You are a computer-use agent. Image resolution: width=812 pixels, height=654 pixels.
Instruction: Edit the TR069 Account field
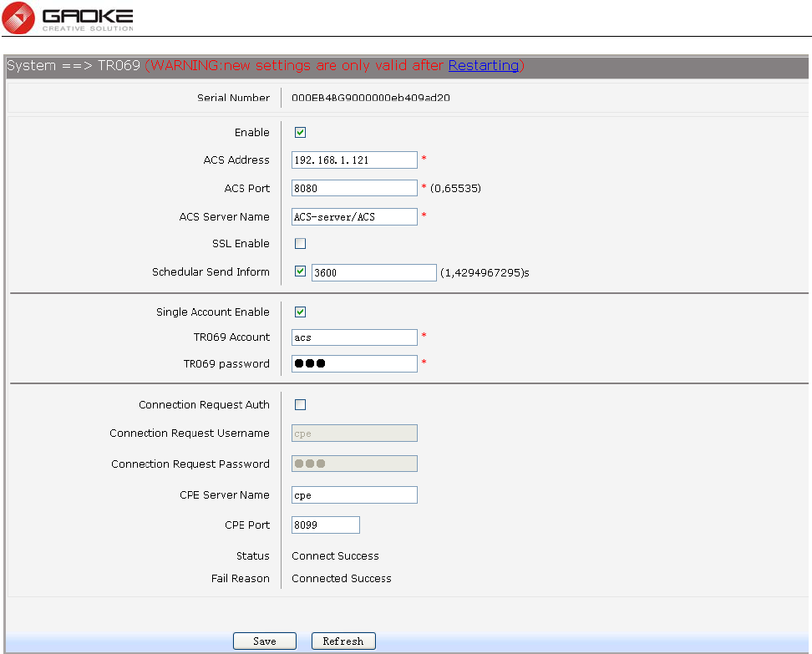[x=354, y=337]
